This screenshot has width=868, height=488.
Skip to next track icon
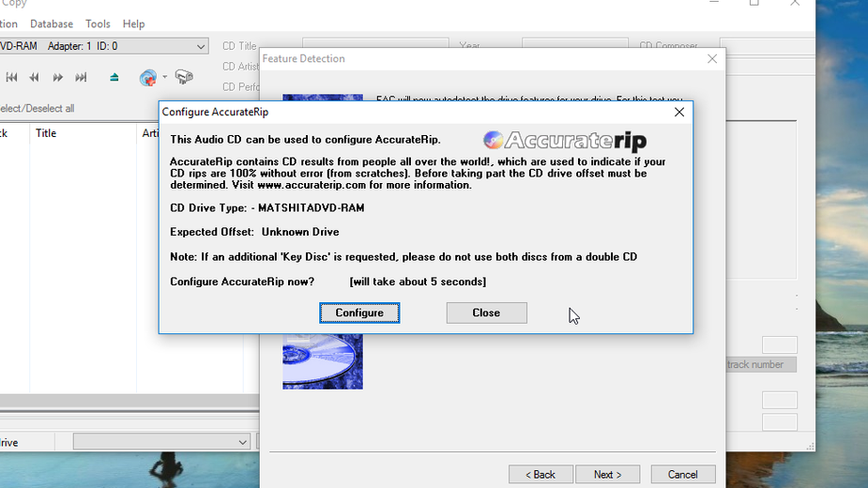81,78
